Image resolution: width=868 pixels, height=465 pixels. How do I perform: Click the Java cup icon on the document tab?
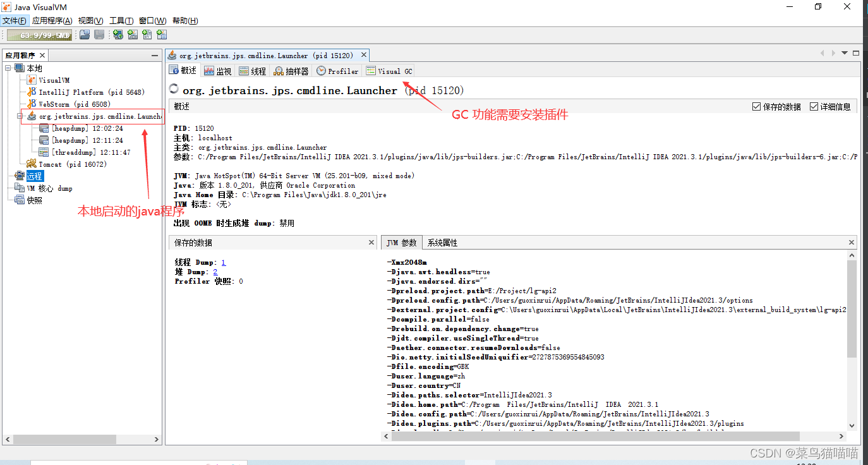172,56
